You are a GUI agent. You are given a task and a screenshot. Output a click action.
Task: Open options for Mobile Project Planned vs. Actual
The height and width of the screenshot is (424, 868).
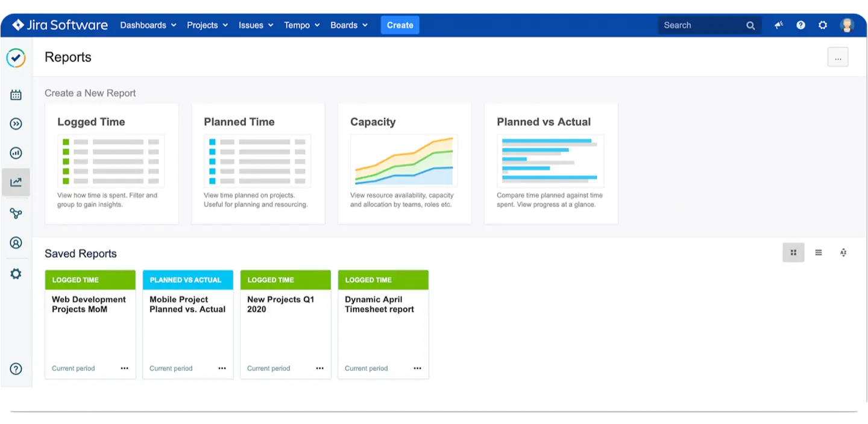222,368
